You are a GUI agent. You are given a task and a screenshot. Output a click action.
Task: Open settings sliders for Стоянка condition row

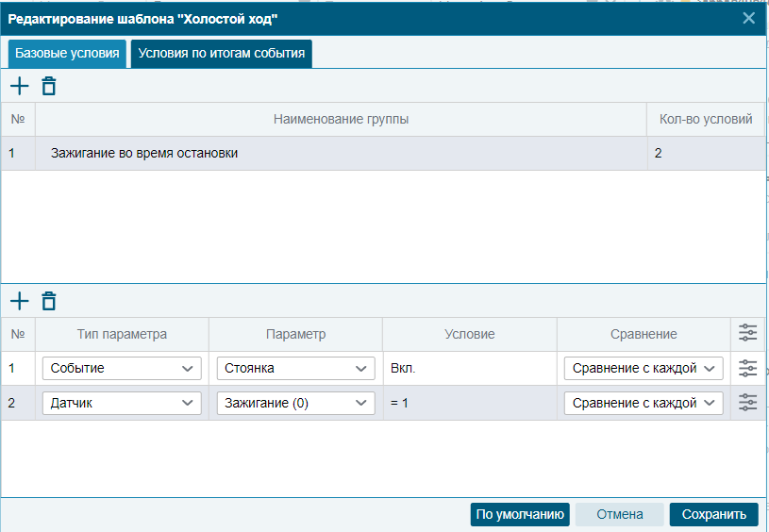click(x=747, y=368)
